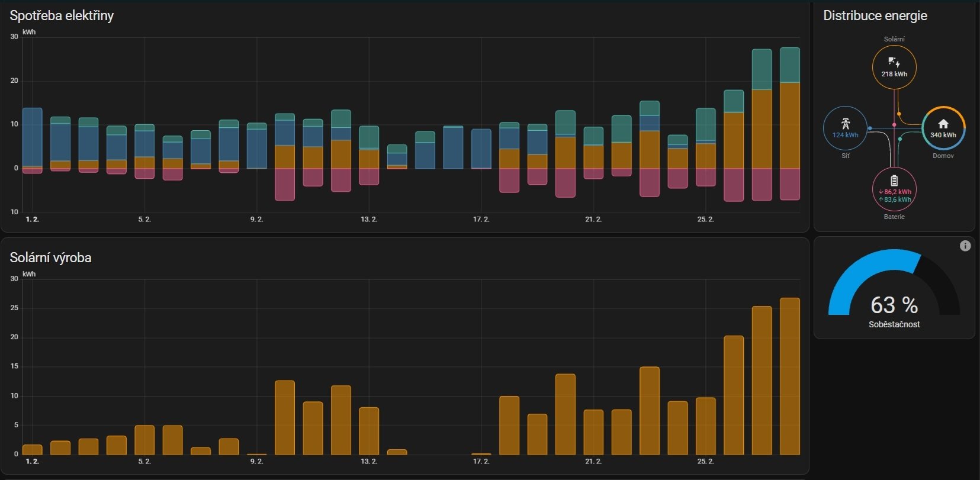Click the grid transmission tower icon
The width and height of the screenshot is (980, 480).
[x=846, y=123]
